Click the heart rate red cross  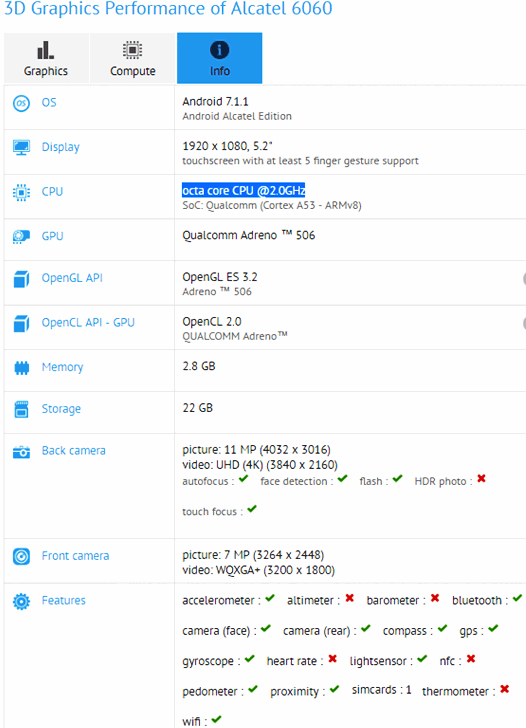(x=332, y=659)
